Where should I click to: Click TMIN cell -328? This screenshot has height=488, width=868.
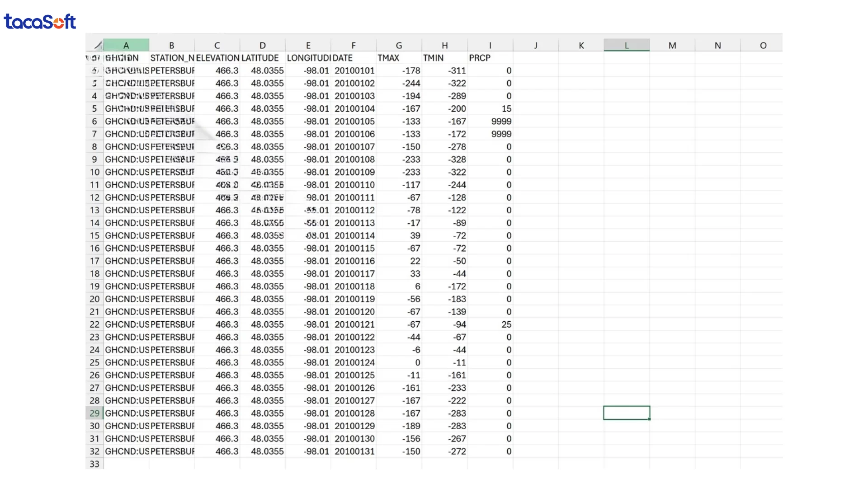click(445, 159)
